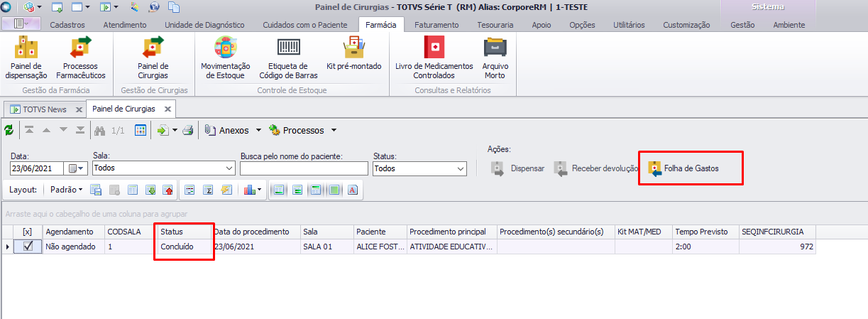Launch Painel de Cirurgias from the ribbon
Image resolution: width=868 pixels, height=319 pixels.
pyautogui.click(x=153, y=58)
